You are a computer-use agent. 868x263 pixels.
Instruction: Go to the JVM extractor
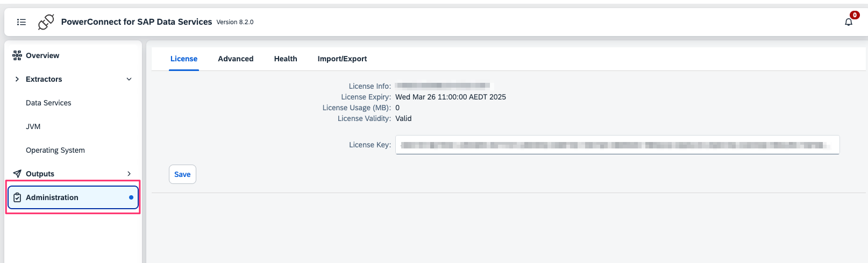pos(33,126)
